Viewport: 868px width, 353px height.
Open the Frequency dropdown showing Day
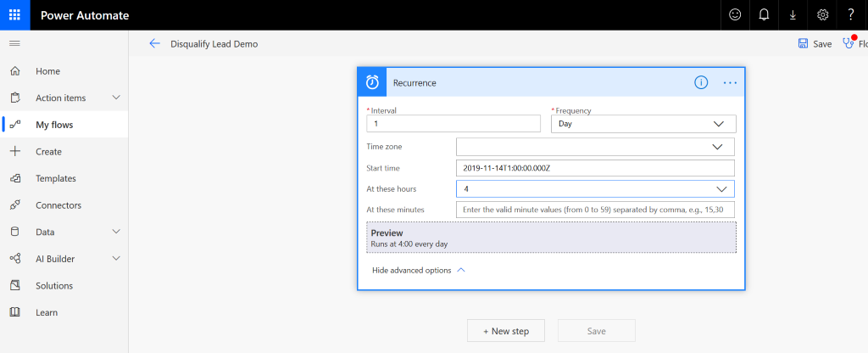[643, 124]
